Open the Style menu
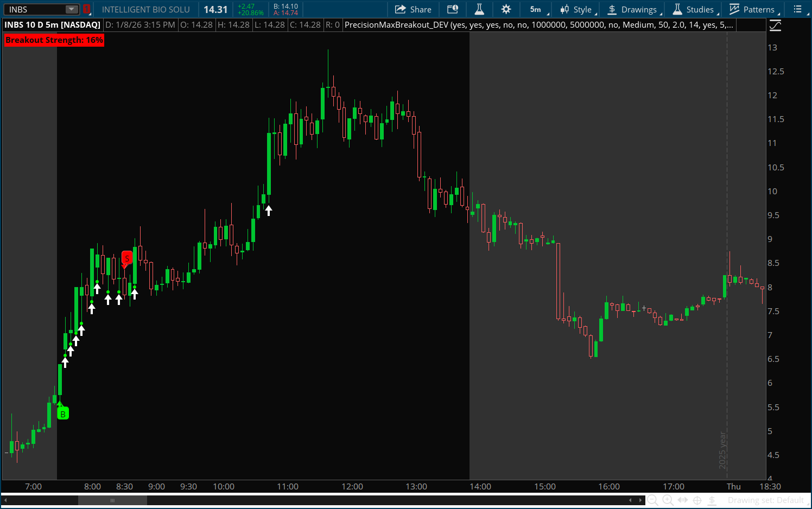The image size is (812, 509). tap(577, 9)
